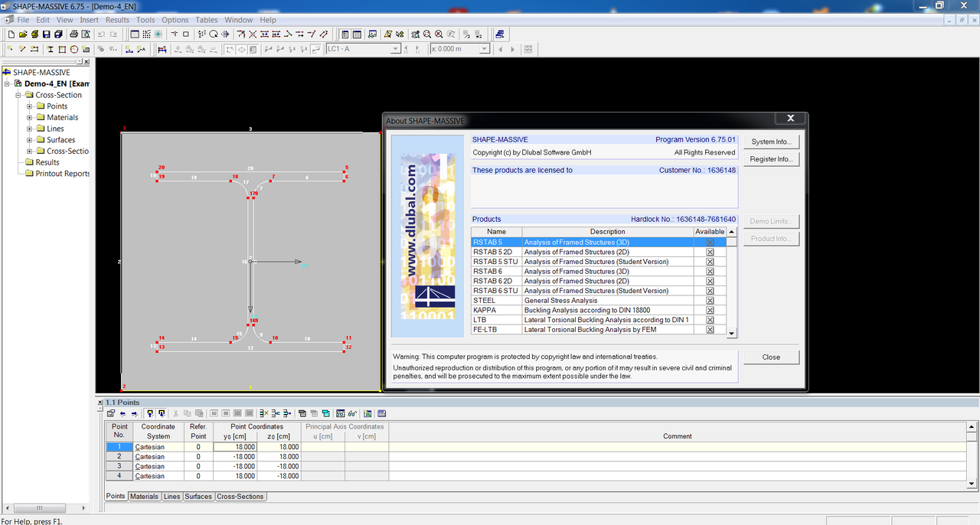Click the up-arrow import icon in table toolbar

[150, 413]
